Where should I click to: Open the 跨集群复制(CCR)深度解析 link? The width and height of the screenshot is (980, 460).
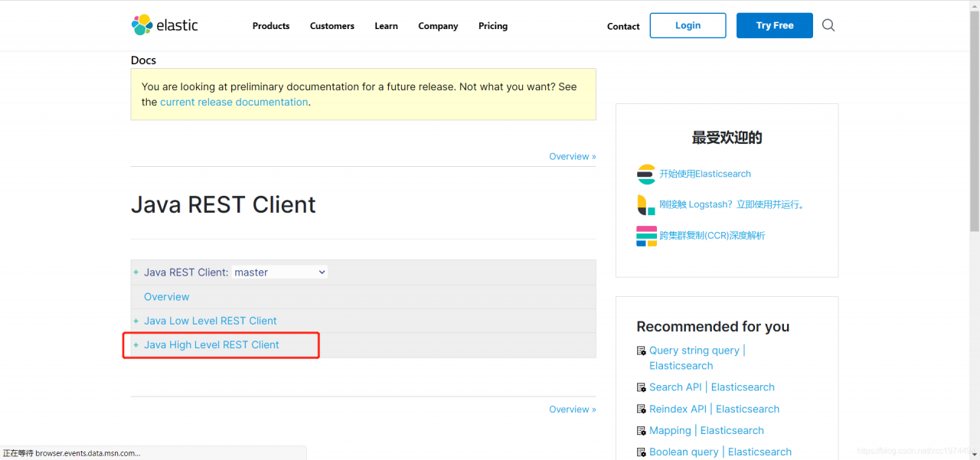pyautogui.click(x=712, y=236)
